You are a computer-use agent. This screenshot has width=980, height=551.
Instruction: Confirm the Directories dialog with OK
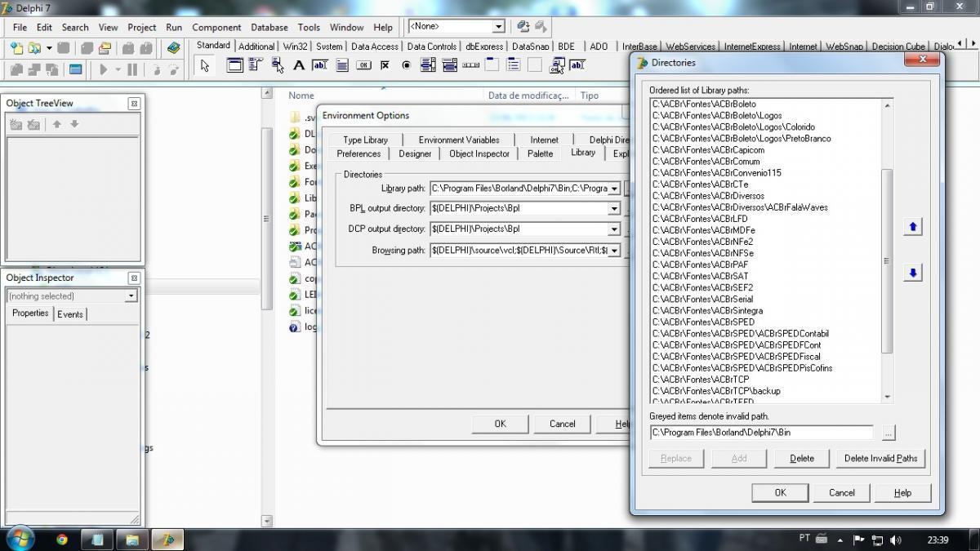pyautogui.click(x=780, y=492)
